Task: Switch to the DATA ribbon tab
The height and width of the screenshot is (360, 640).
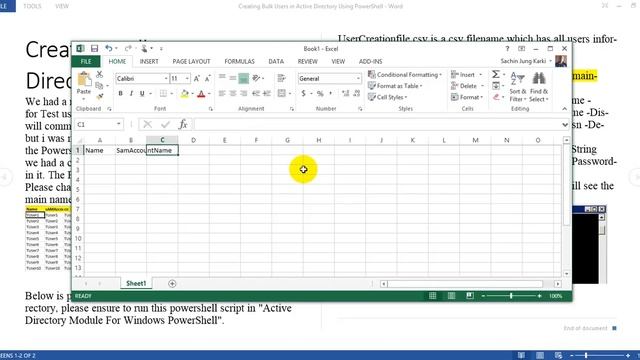Action: (x=276, y=61)
